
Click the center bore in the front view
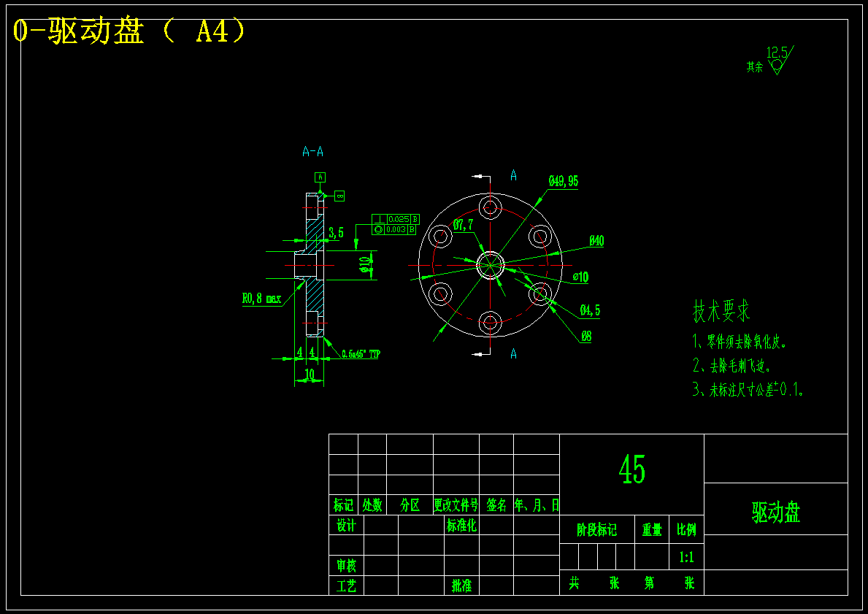coord(491,264)
